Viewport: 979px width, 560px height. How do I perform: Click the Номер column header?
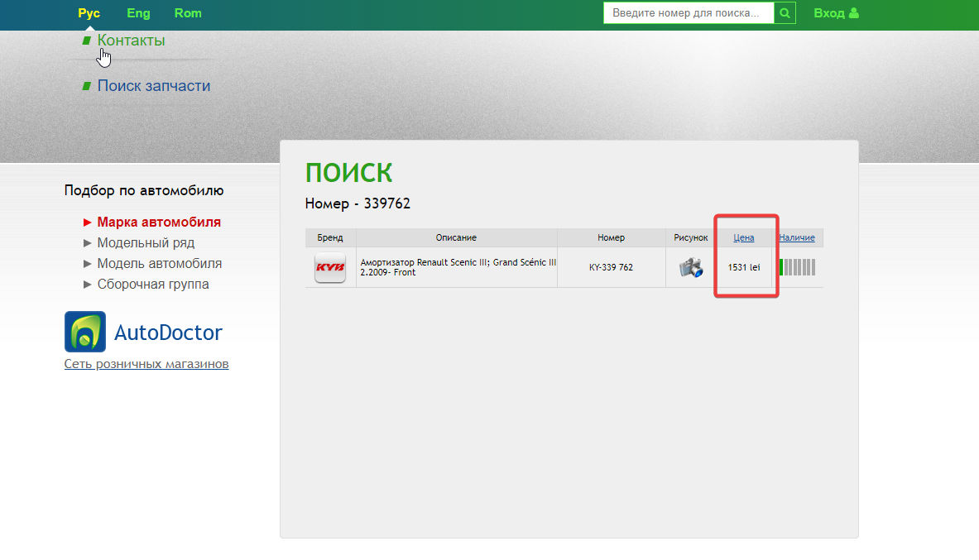tap(611, 238)
